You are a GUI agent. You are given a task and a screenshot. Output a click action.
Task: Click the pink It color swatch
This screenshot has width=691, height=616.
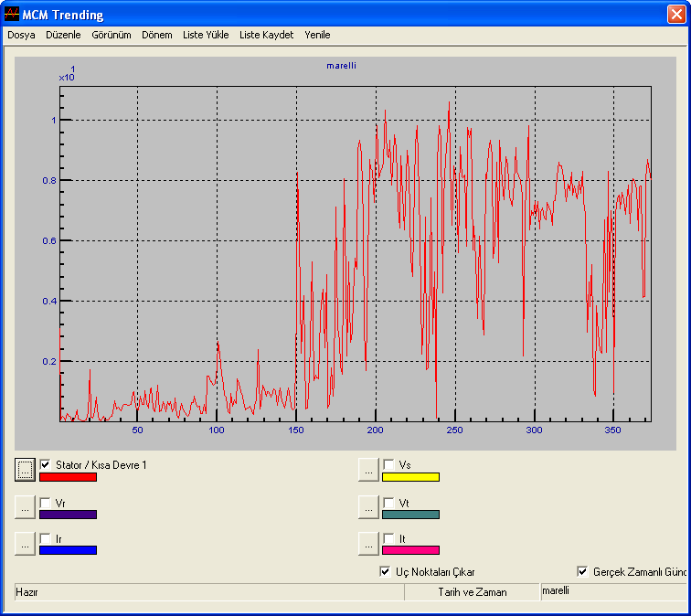coord(410,549)
